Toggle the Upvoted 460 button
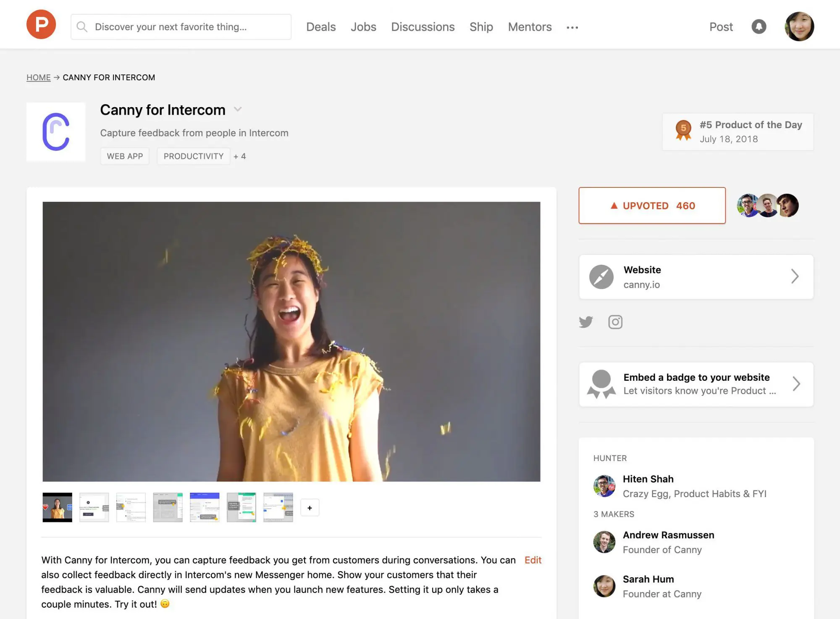The height and width of the screenshot is (619, 840). pos(652,205)
